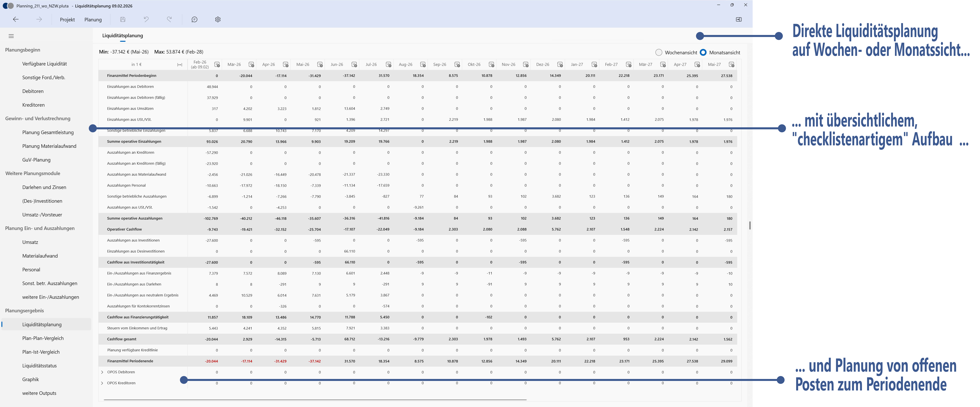The image size is (980, 407).
Task: Open the Projekt menu
Action: 67,19
